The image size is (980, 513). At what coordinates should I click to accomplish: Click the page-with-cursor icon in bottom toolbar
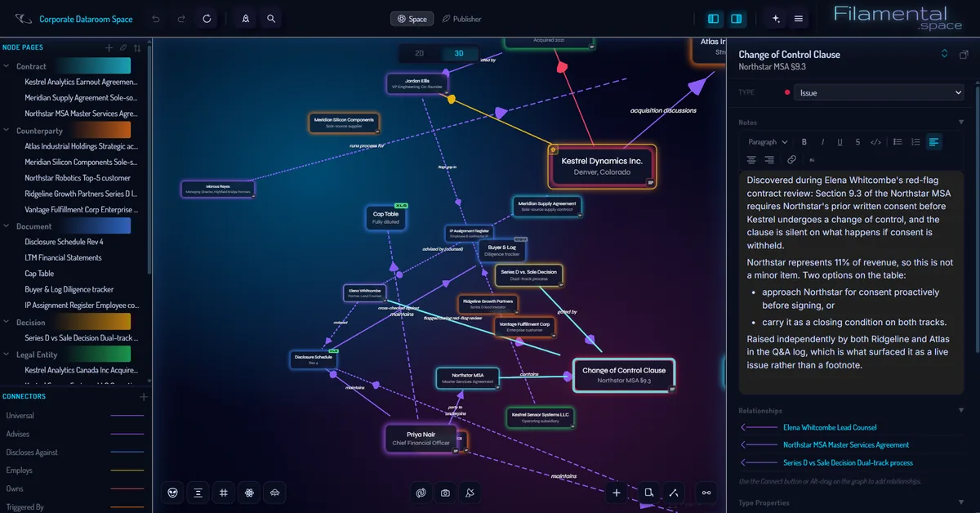pos(648,492)
